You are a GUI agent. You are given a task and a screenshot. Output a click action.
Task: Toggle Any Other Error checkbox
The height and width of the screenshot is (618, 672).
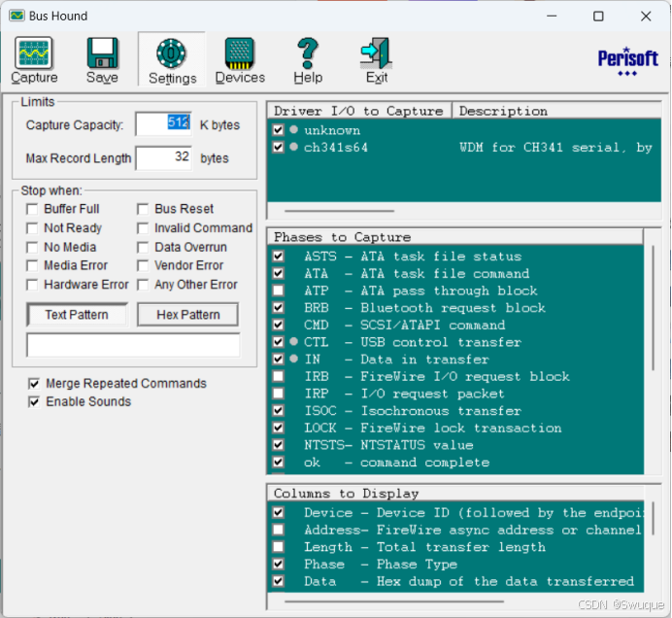click(143, 285)
